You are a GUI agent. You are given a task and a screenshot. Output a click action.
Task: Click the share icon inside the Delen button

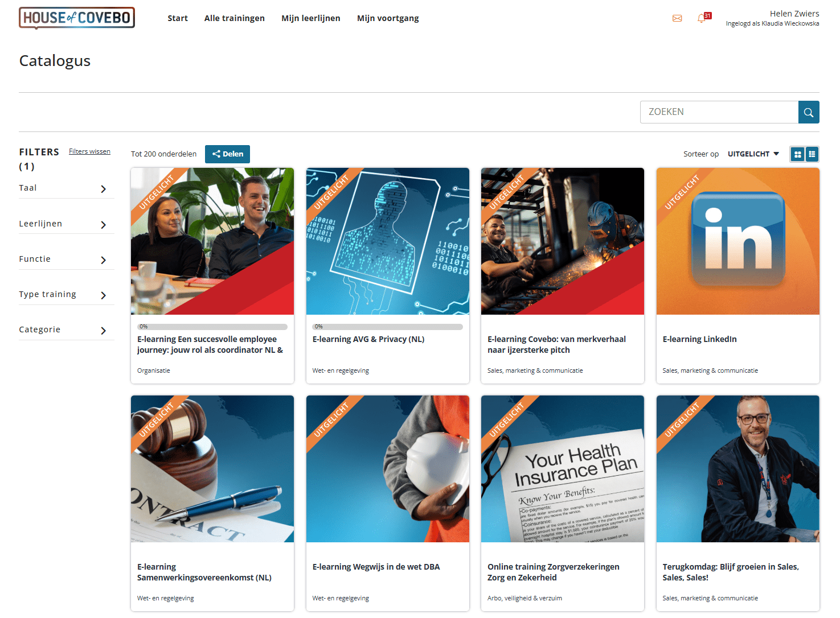click(x=217, y=154)
